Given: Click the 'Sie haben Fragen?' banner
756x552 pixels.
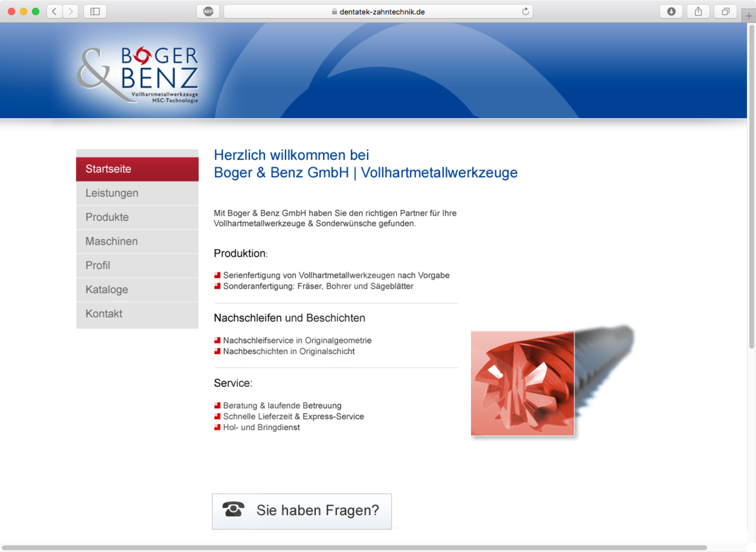Looking at the screenshot, I should click(x=302, y=511).
